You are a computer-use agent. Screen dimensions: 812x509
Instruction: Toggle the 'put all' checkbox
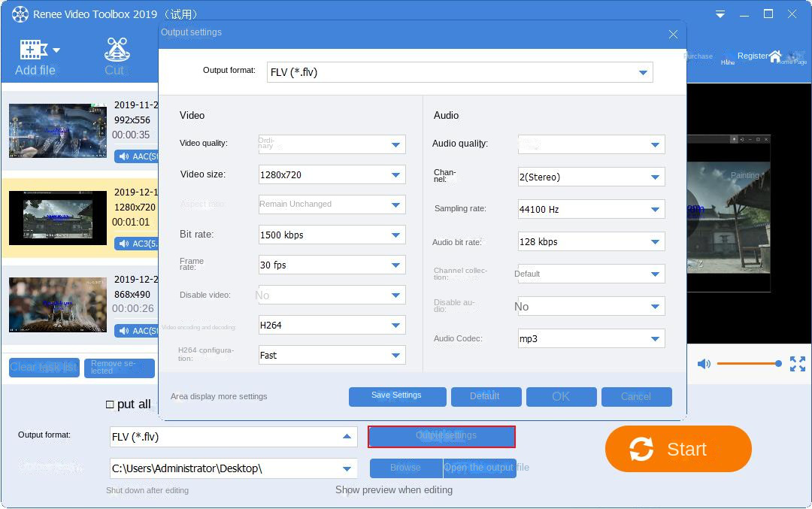click(x=110, y=404)
